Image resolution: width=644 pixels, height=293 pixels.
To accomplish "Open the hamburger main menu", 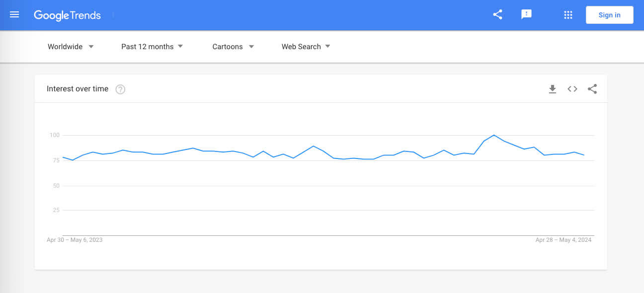I will click(14, 15).
